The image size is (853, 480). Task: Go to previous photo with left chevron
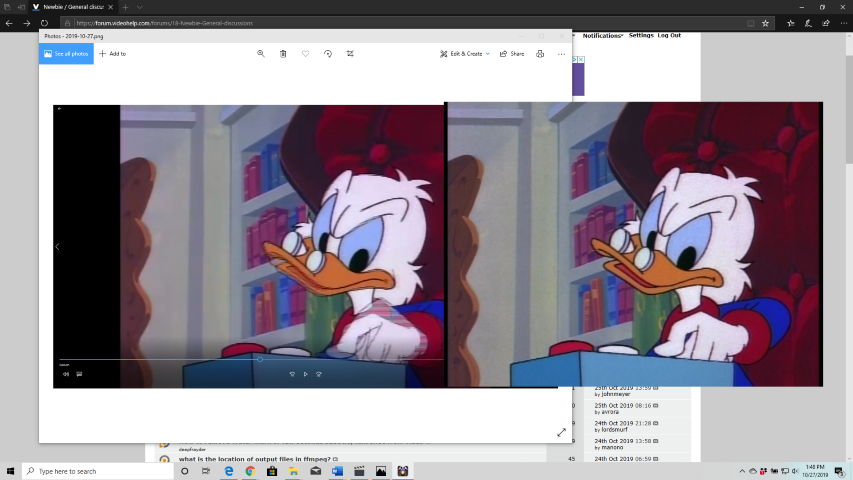(57, 246)
